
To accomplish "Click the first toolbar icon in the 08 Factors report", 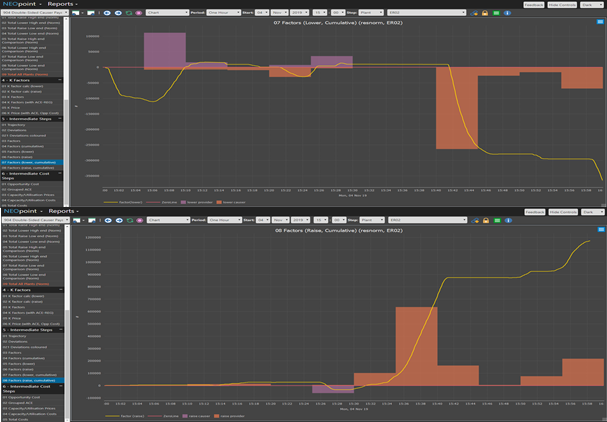I will pos(78,219).
